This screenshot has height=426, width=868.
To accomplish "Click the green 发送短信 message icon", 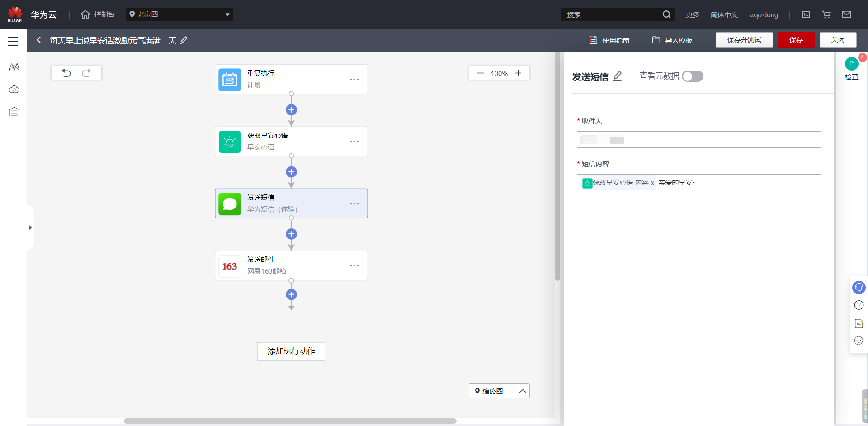I will pos(230,204).
